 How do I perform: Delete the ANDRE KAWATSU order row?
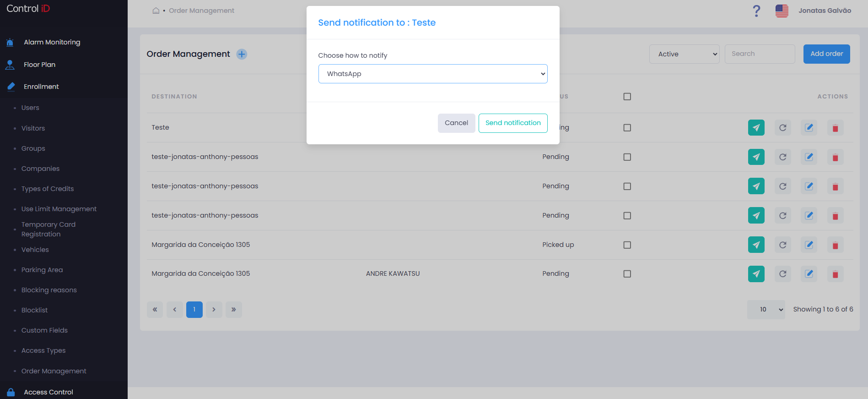pos(836,274)
